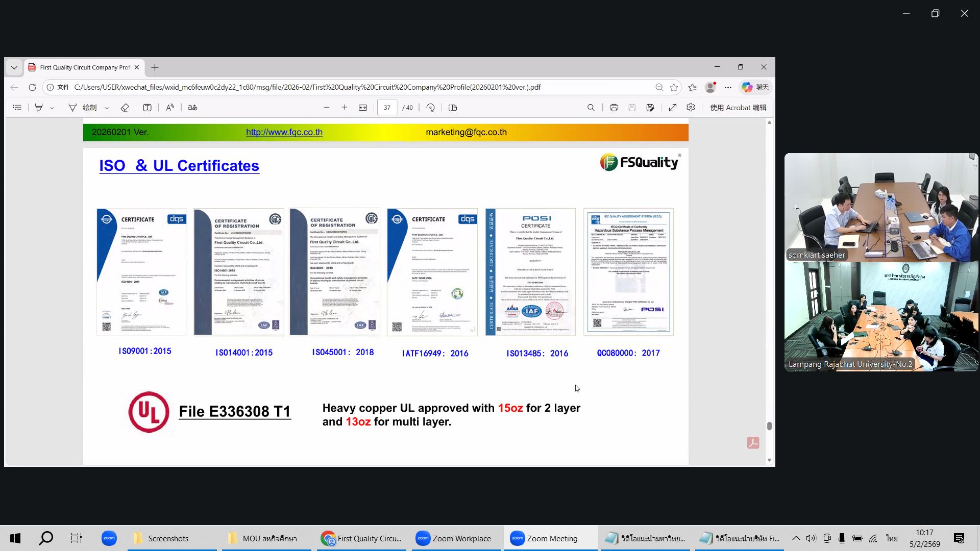Image resolution: width=980 pixels, height=551 pixels.
Task: Expand the highlight tool dropdown arrow
Action: click(52, 108)
